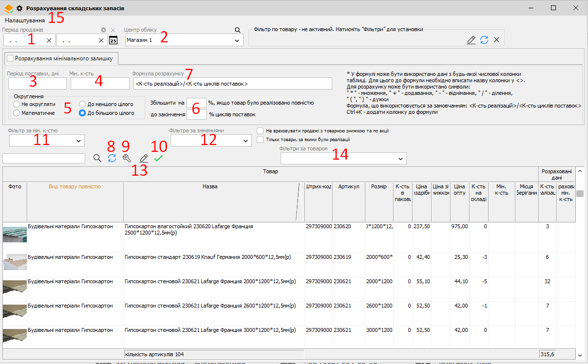The height and width of the screenshot is (364, 588).
Task: Click the first Гипсокартон product photo thumbnail
Action: (x=15, y=234)
